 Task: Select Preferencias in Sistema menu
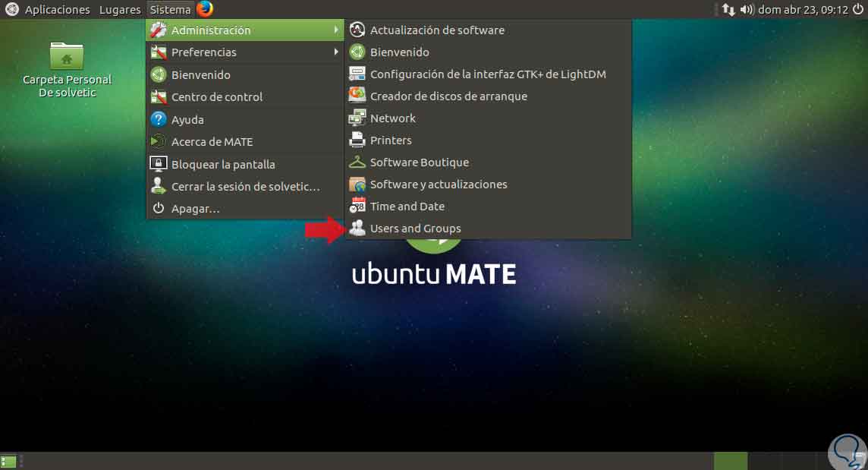click(x=244, y=52)
